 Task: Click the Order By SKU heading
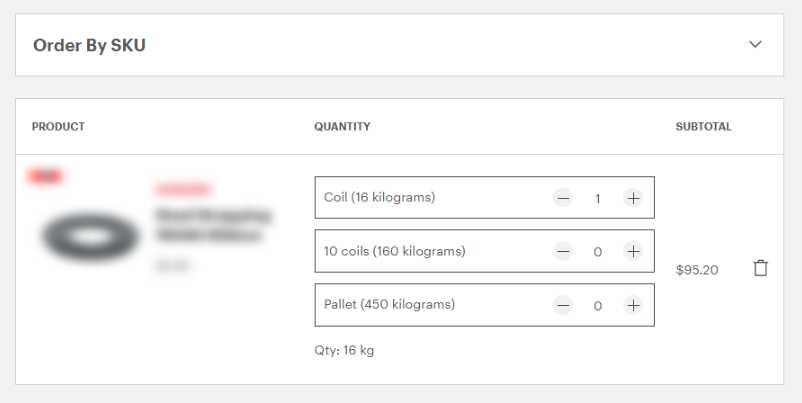point(90,45)
